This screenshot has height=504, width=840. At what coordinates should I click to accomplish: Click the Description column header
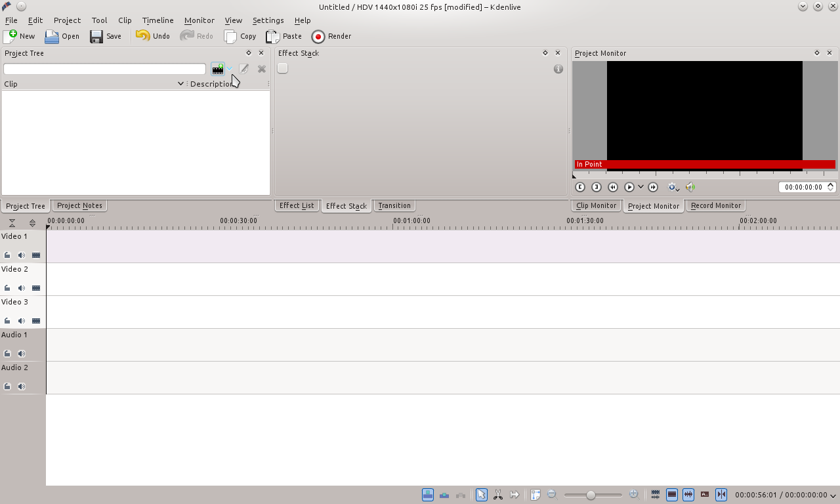(x=228, y=84)
